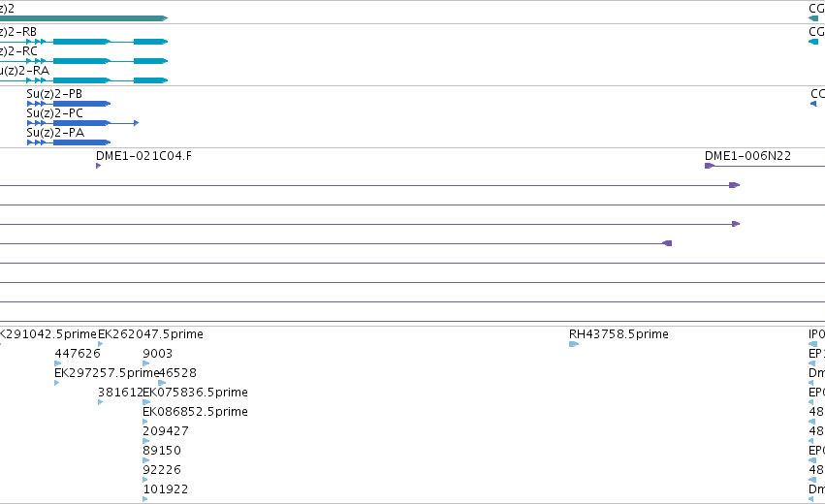Select the DME1-006N22 feature label
Viewport: 825px width, 504px height.
[x=747, y=156]
